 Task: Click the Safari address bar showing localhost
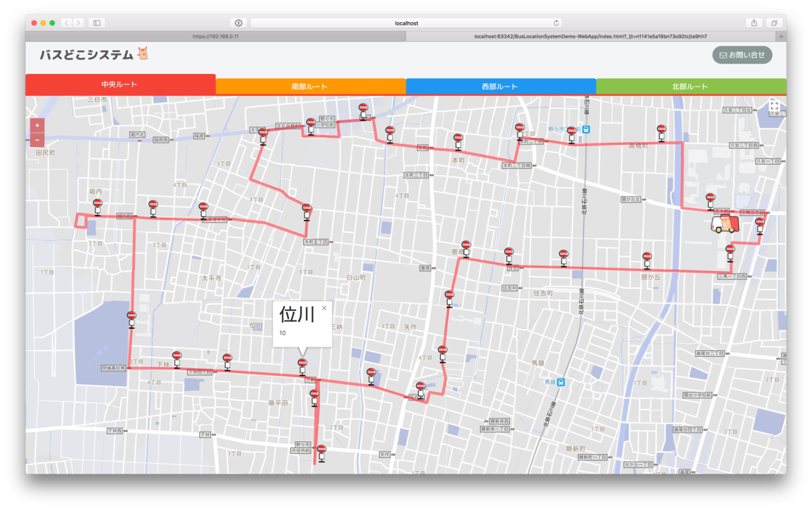click(x=406, y=23)
